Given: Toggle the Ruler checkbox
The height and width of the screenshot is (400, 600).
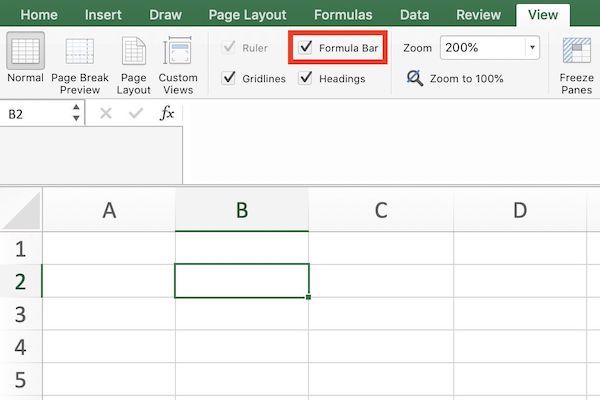Looking at the screenshot, I should [x=229, y=47].
